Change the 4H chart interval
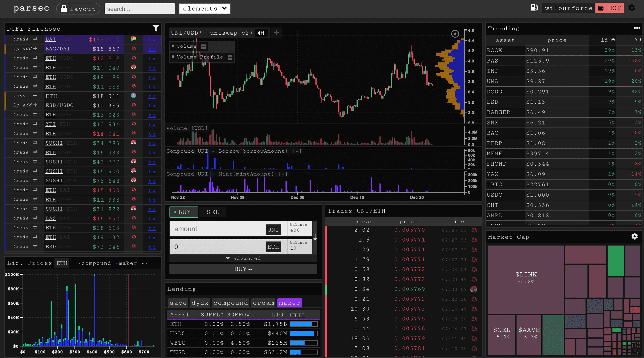 (261, 33)
